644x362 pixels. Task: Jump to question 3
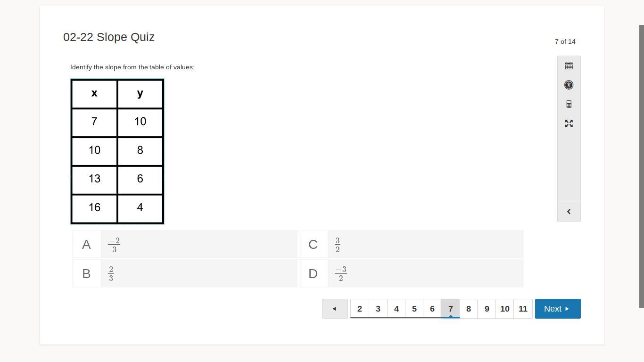click(378, 309)
